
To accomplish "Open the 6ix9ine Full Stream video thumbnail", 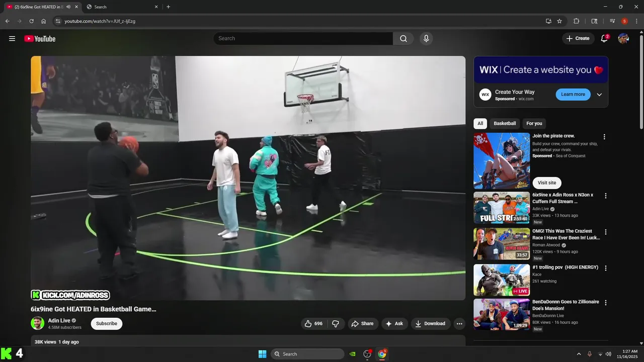I will coord(502,208).
